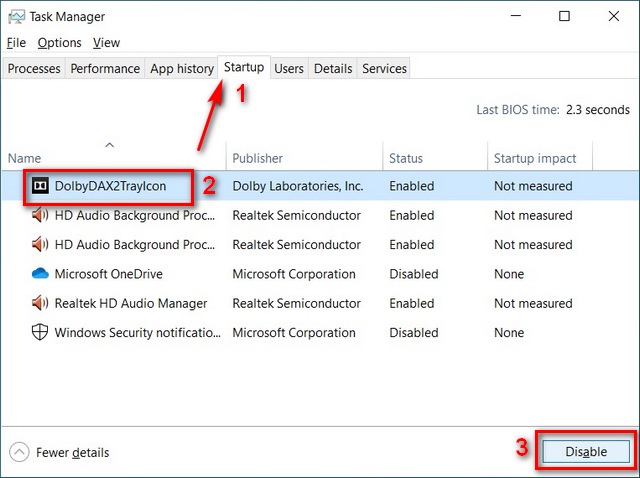Minimize the Task Manager window
The height and width of the screenshot is (478, 640).
click(516, 16)
